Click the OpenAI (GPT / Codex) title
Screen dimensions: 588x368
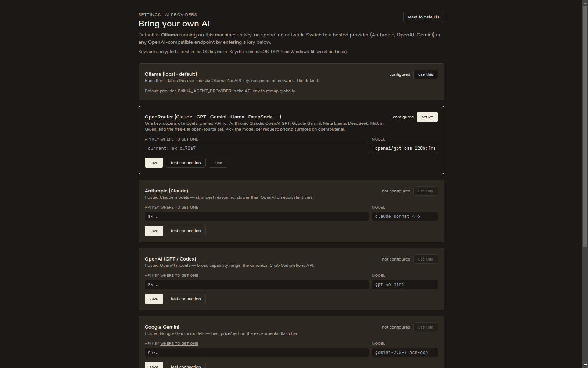[170, 259]
